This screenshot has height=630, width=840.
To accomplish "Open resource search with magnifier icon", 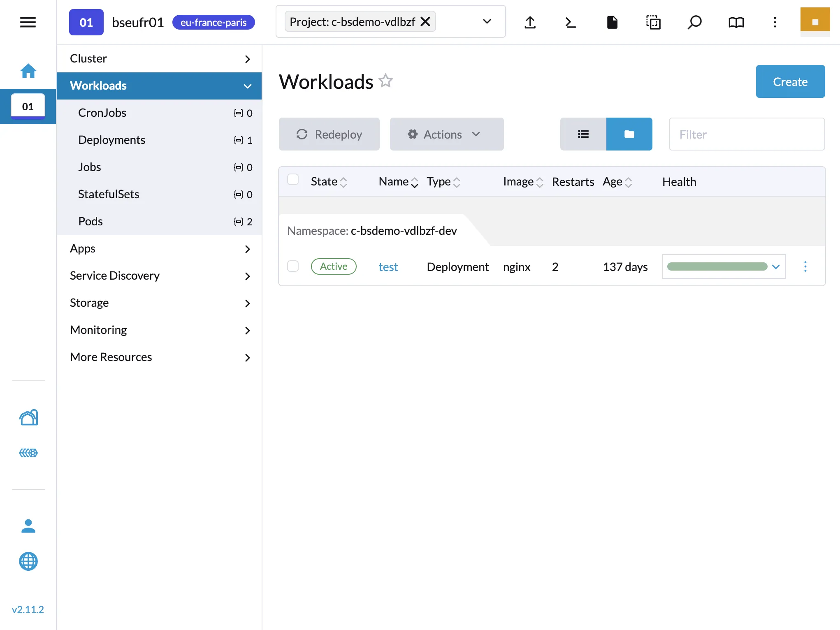I will [694, 22].
